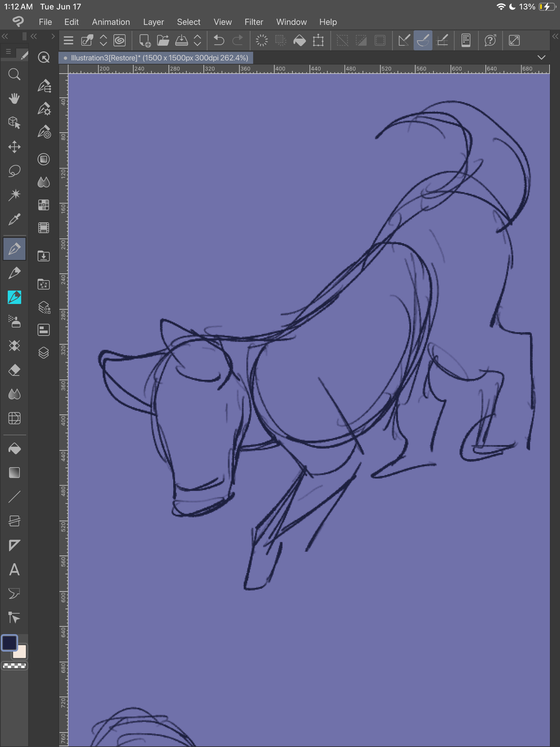Save the current illustration
This screenshot has height=747, width=560.
tap(181, 40)
